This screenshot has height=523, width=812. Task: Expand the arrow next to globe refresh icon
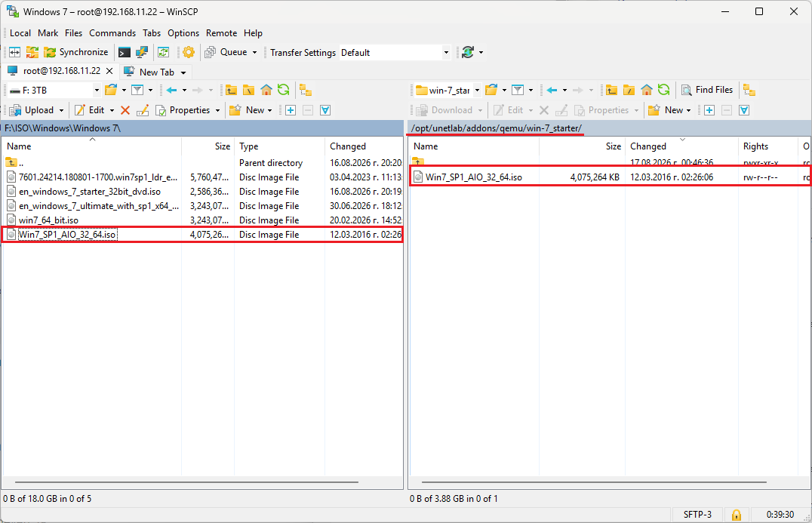(481, 52)
